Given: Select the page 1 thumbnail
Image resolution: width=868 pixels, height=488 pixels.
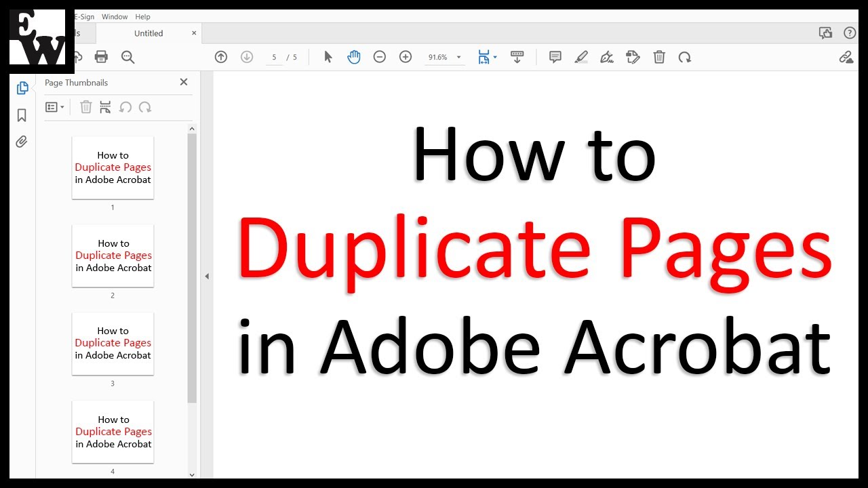Looking at the screenshot, I should click(113, 167).
